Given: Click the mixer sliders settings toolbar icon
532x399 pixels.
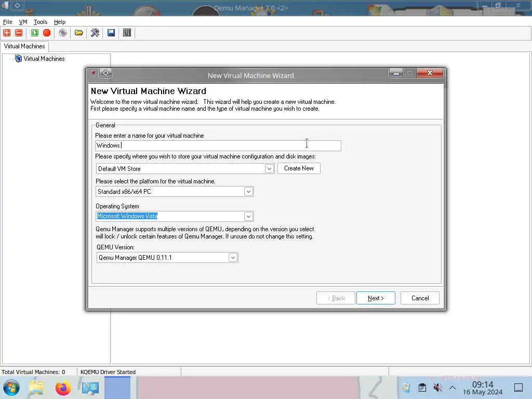Looking at the screenshot, I should click(127, 33).
